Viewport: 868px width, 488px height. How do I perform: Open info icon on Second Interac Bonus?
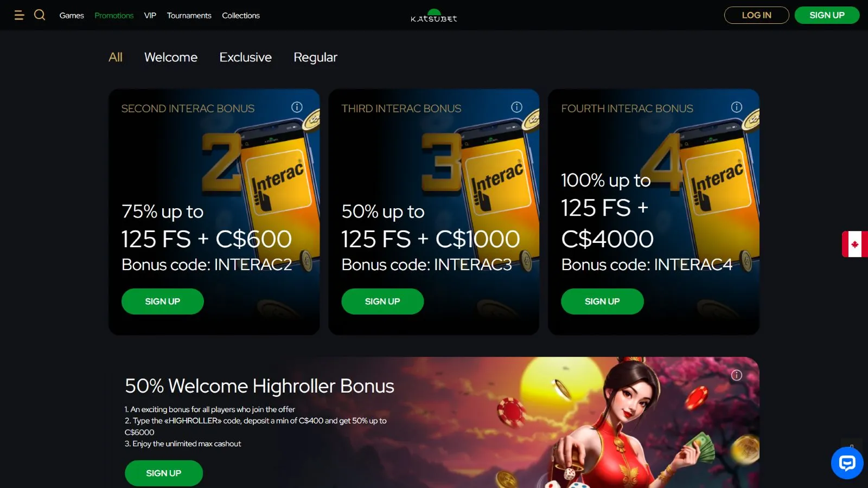[x=297, y=107]
